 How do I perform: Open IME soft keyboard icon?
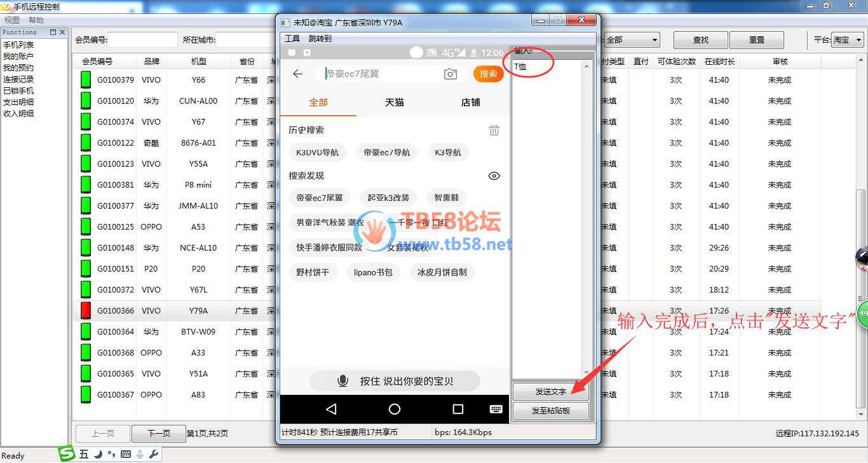[x=126, y=454]
